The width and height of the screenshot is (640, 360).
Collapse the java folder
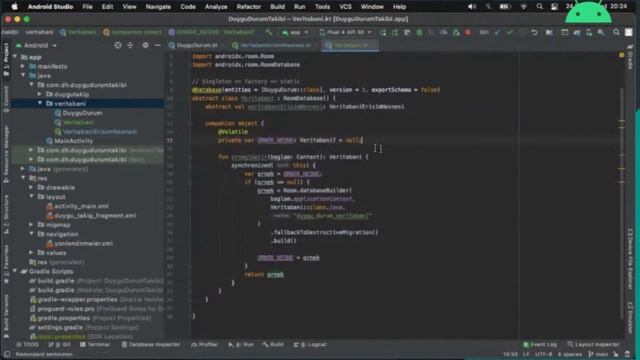tap(23, 76)
